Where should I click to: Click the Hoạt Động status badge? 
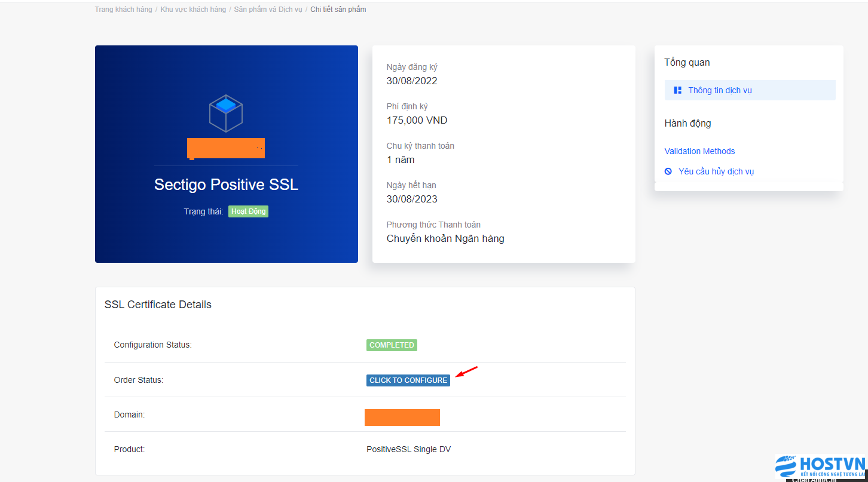[248, 211]
